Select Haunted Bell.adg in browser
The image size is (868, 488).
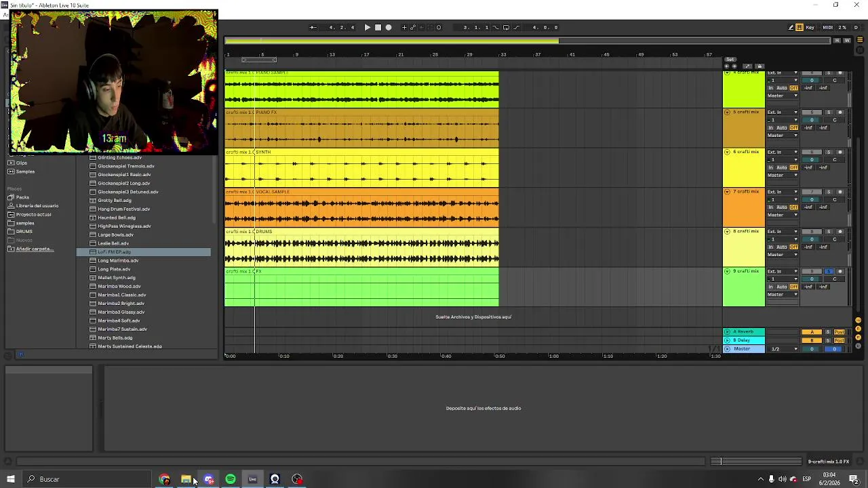pos(116,218)
